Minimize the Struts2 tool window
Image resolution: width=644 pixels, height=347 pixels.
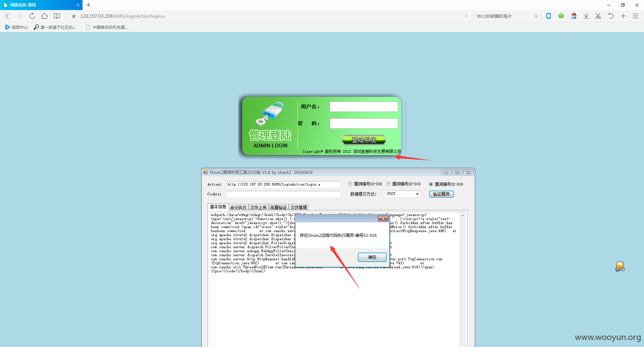click(446, 172)
